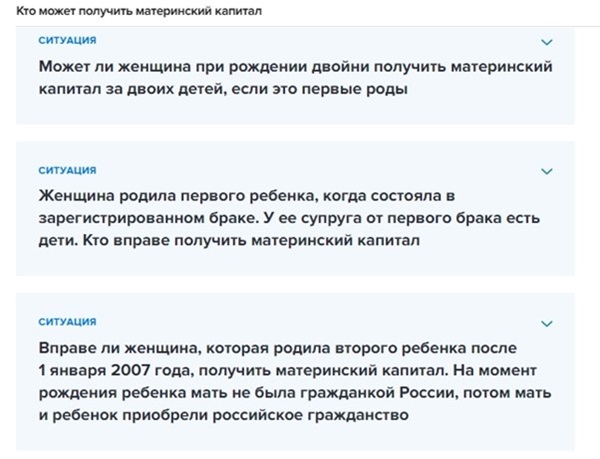The width and height of the screenshot is (600, 459).
Task: Expand chevron for the Russian citizenship question
Action: pos(546,323)
